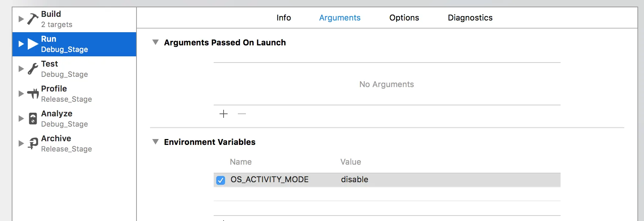Viewport: 644px width, 221px height.
Task: Uncheck the OS_ACTIVITY_MODE variable checkbox
Action: pyautogui.click(x=221, y=180)
